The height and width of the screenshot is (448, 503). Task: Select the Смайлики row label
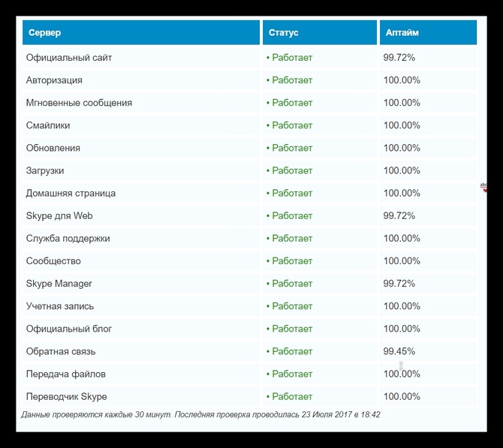48,125
